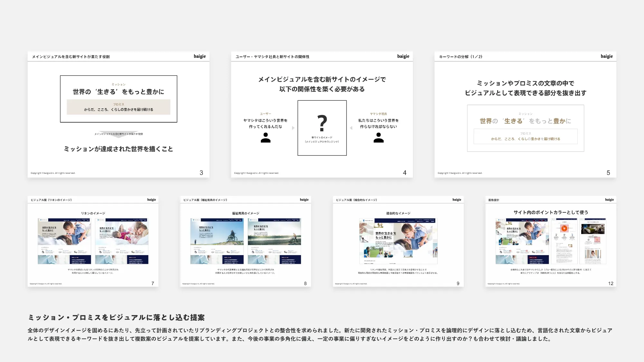This screenshot has width=644, height=362.
Task: Open the first site mockup on slide 12
Action: [x=522, y=241]
